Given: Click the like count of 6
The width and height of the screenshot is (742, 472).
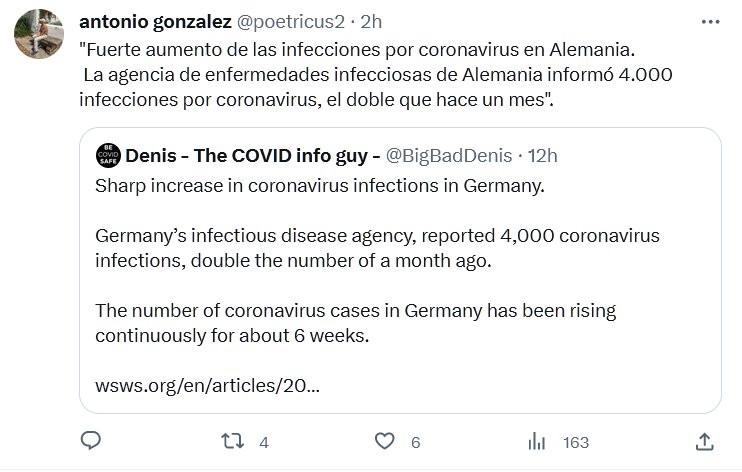Looking at the screenshot, I should point(414,442).
